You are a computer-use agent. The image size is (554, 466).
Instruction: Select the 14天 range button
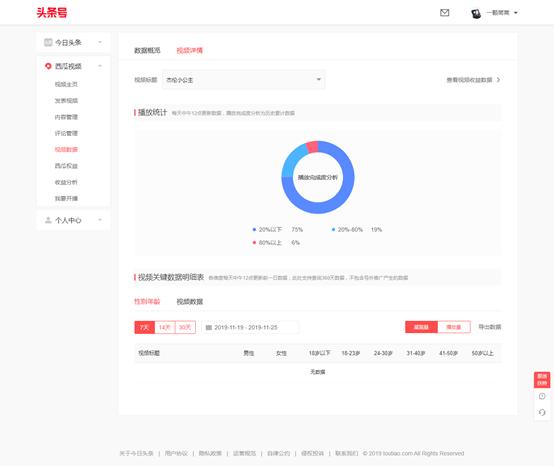tap(165, 327)
